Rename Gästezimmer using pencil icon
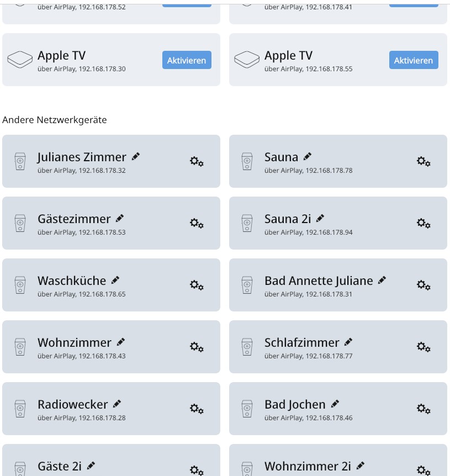450x476 pixels. pyautogui.click(x=120, y=218)
